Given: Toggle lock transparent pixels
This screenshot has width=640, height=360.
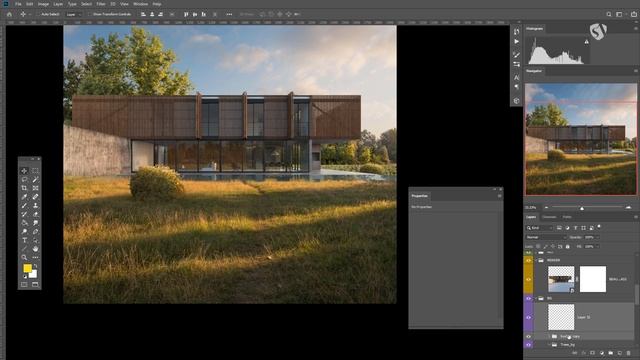Looking at the screenshot, I should tap(538, 247).
